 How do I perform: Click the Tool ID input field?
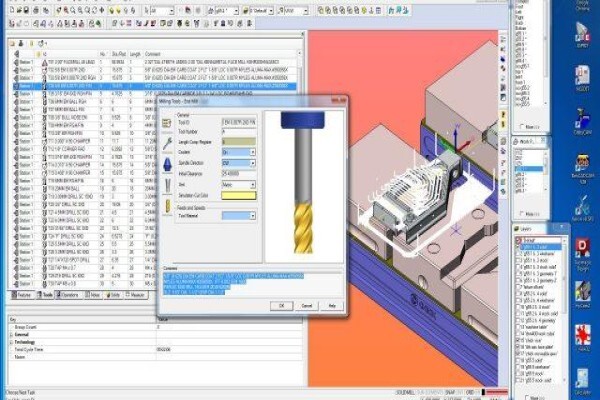point(239,122)
